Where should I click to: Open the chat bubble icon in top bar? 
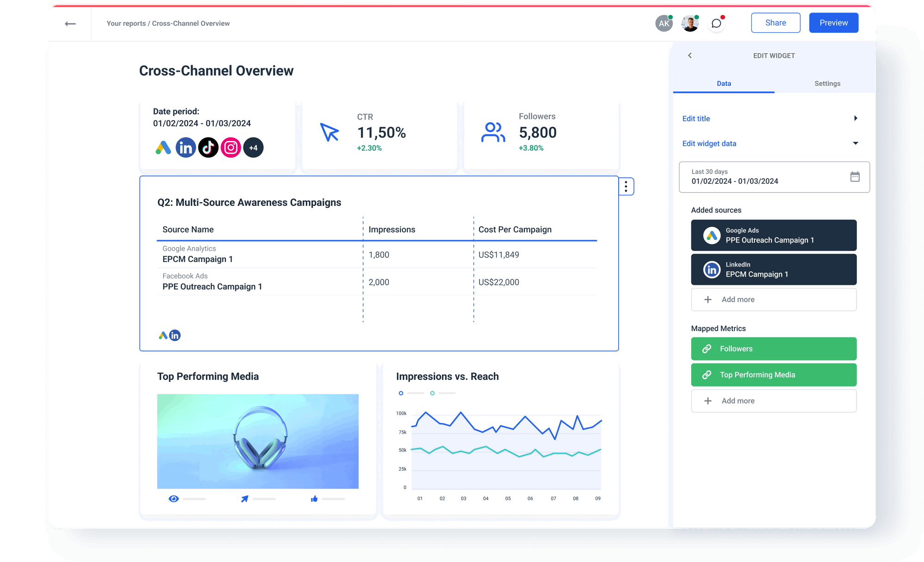[x=717, y=23]
